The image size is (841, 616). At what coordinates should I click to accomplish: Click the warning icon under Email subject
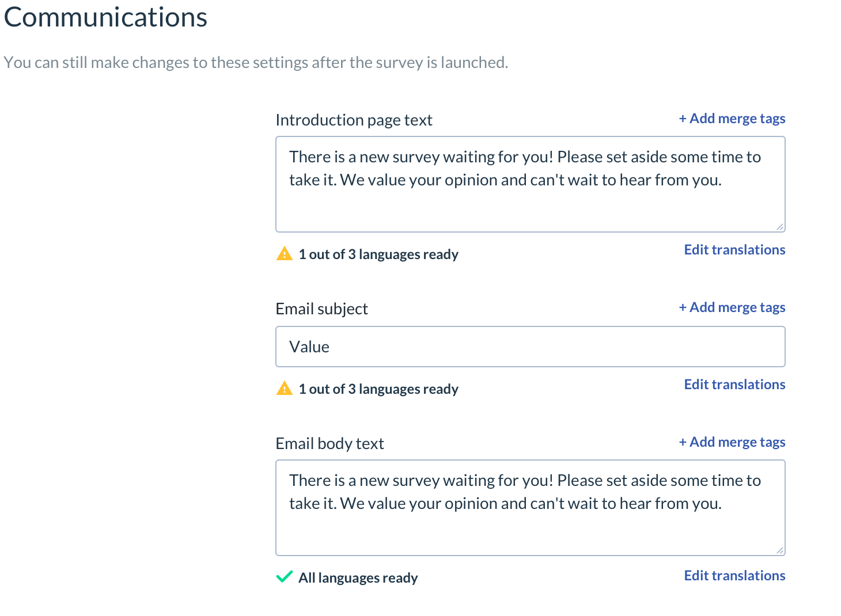click(285, 388)
